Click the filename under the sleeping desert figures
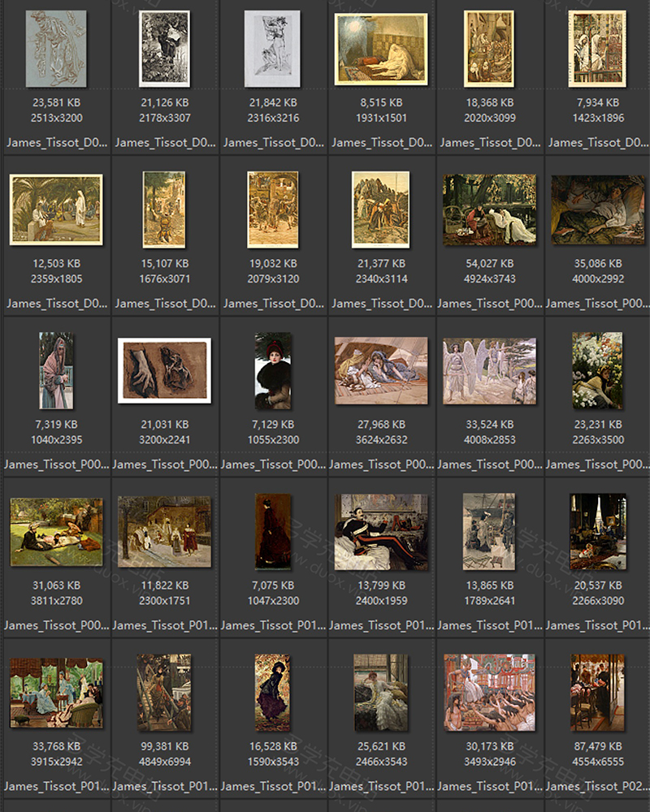650x812 pixels. [382, 464]
